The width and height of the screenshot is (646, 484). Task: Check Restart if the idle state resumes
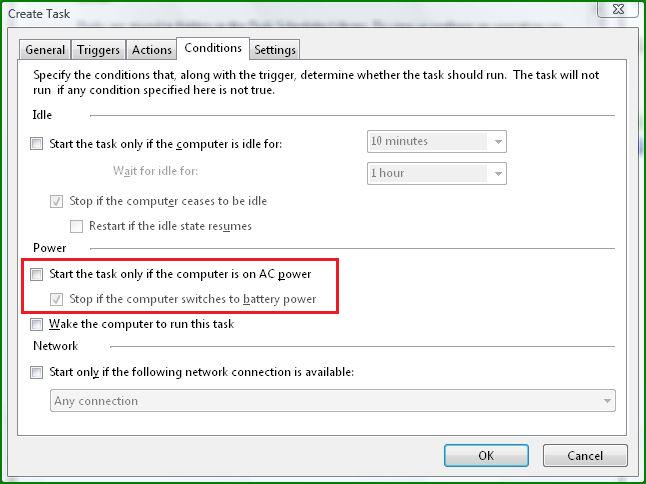click(76, 226)
